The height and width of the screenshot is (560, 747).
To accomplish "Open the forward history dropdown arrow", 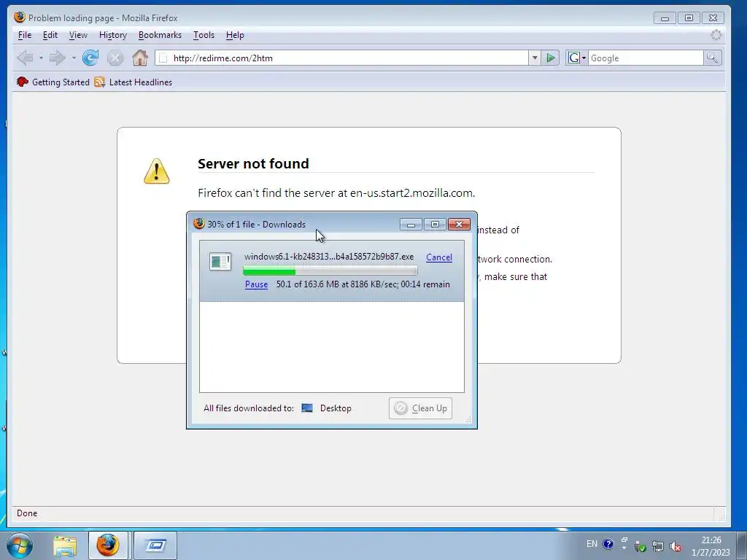I will click(74, 58).
